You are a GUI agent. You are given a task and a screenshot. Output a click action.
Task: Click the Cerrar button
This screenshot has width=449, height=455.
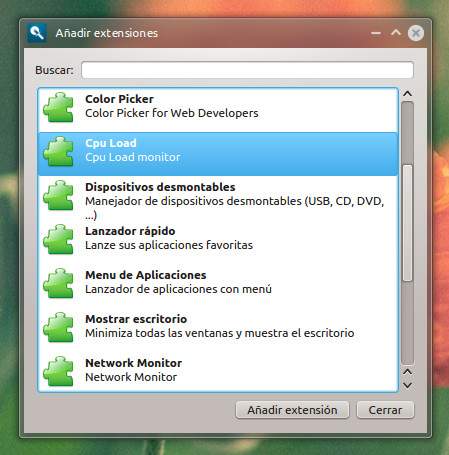(x=385, y=410)
